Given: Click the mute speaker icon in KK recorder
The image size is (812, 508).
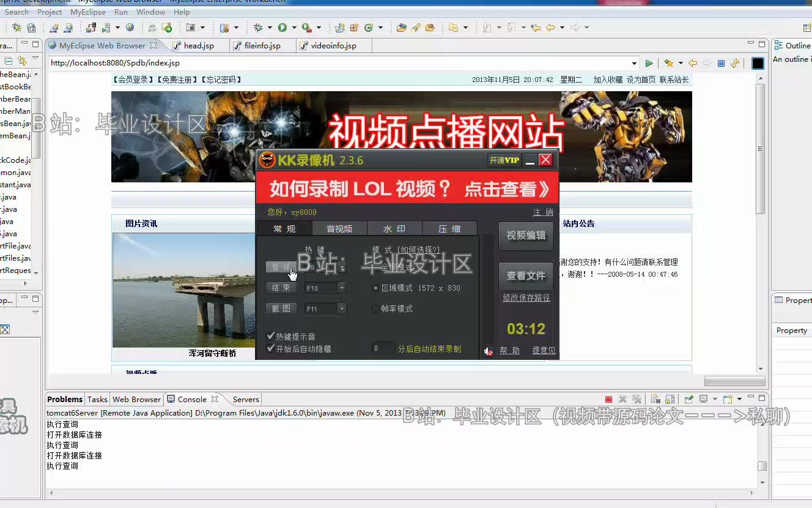Looking at the screenshot, I should [488, 351].
